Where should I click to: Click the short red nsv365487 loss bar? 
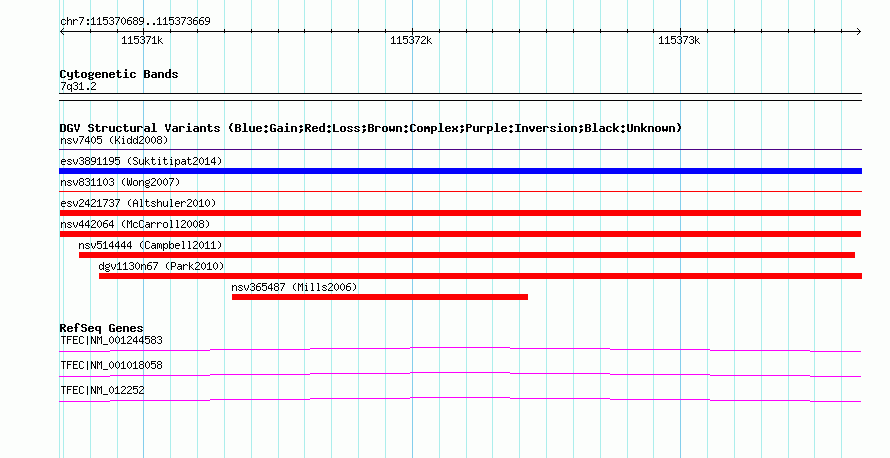tap(380, 297)
